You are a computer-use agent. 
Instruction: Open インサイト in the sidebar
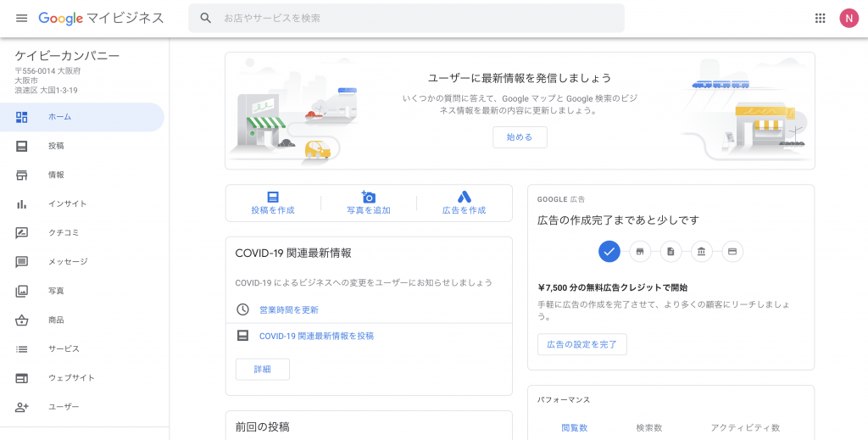tap(82, 203)
